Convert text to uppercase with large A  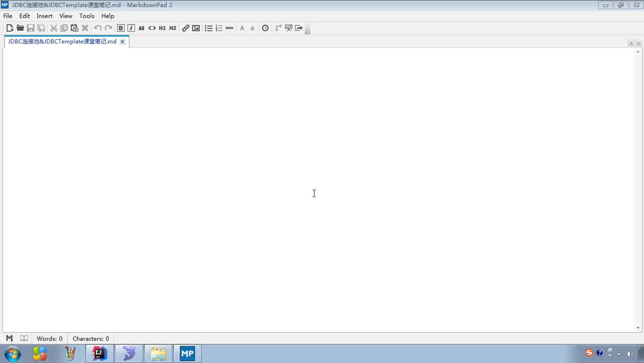[242, 28]
